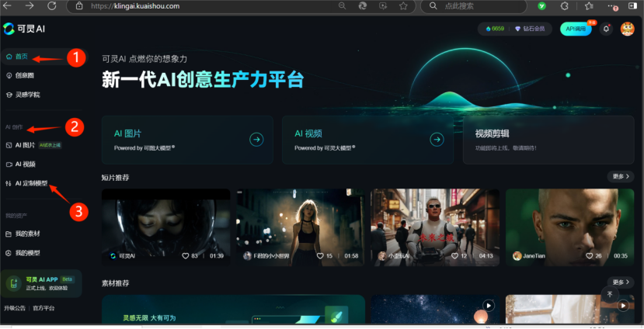
Task: Like JaneTian's video with 26 hearts
Action: coord(590,255)
